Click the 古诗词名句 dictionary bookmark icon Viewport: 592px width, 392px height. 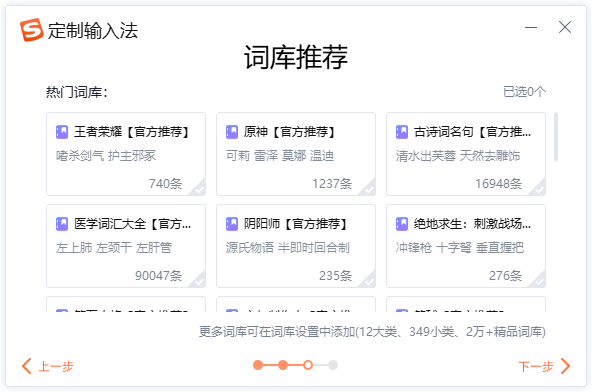[402, 132]
